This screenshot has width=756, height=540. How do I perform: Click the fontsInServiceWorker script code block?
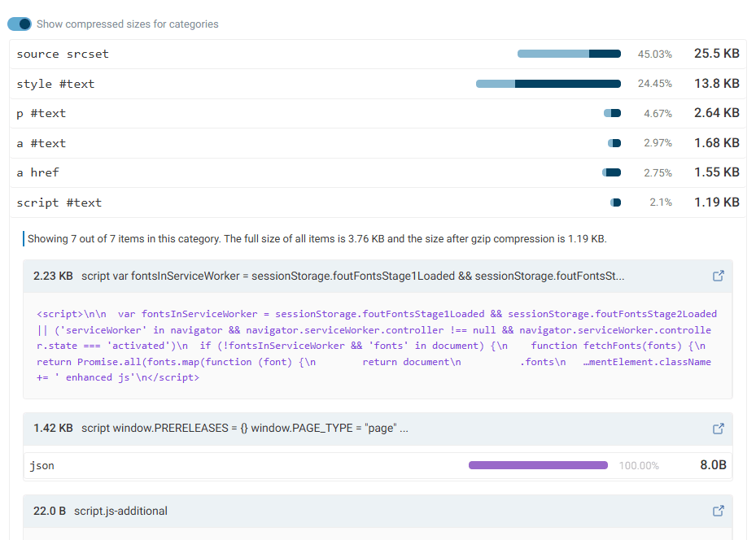click(x=377, y=346)
